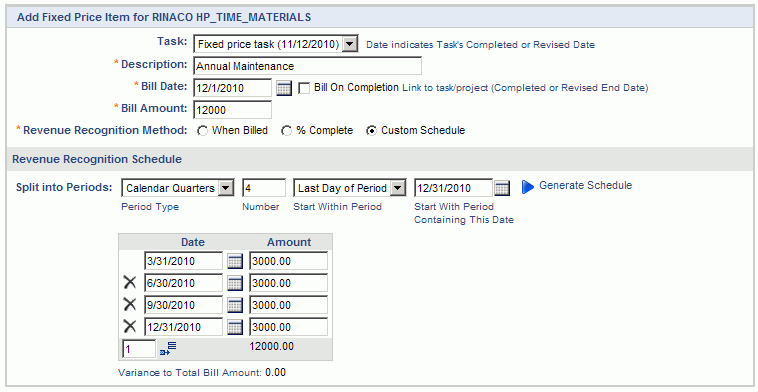Select When Billed revenue recognition method
Image resolution: width=758 pixels, height=392 pixels.
tap(203, 131)
